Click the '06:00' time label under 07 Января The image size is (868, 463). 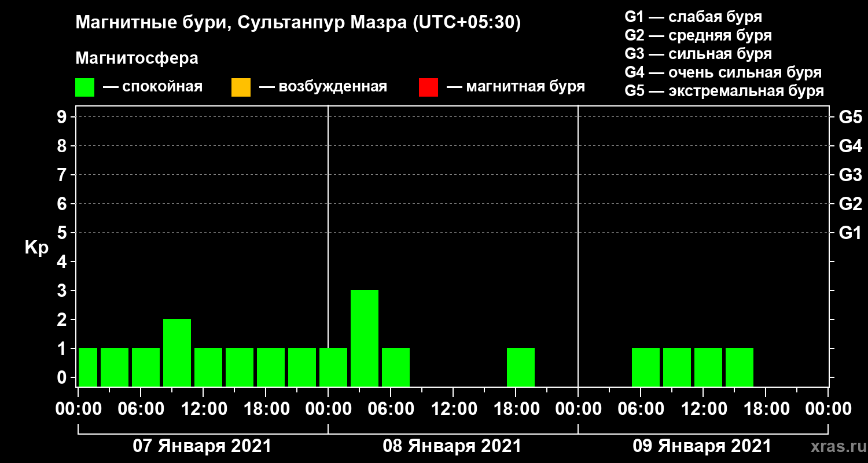(x=141, y=409)
